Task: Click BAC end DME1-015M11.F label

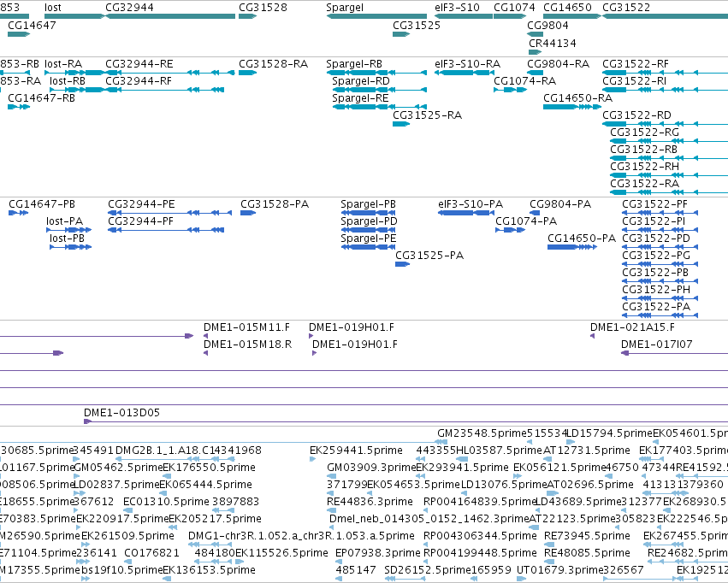Action: (246, 327)
